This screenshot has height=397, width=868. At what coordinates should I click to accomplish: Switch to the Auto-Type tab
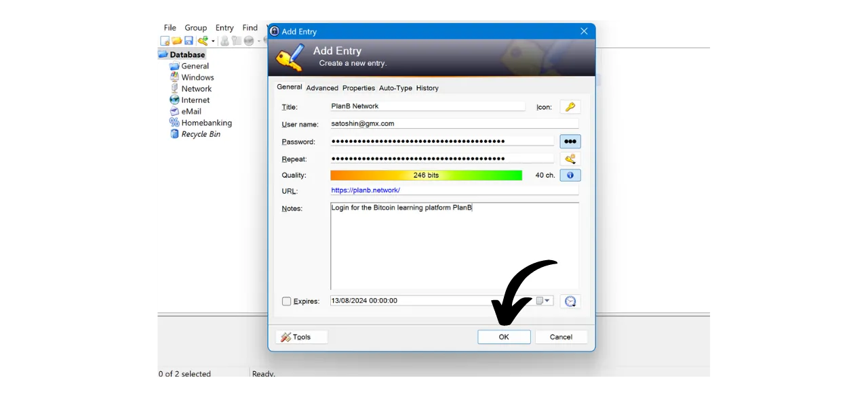395,88
